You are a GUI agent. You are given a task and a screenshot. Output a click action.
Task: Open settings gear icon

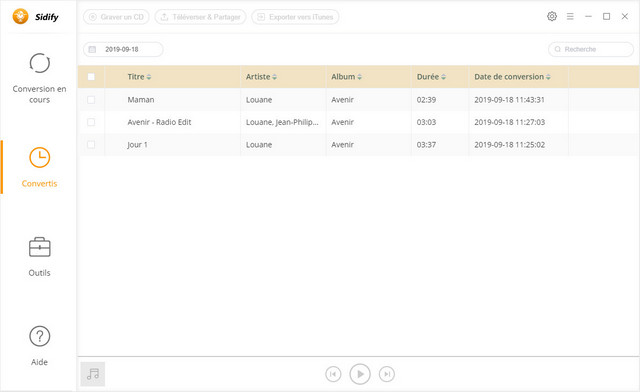(x=552, y=16)
